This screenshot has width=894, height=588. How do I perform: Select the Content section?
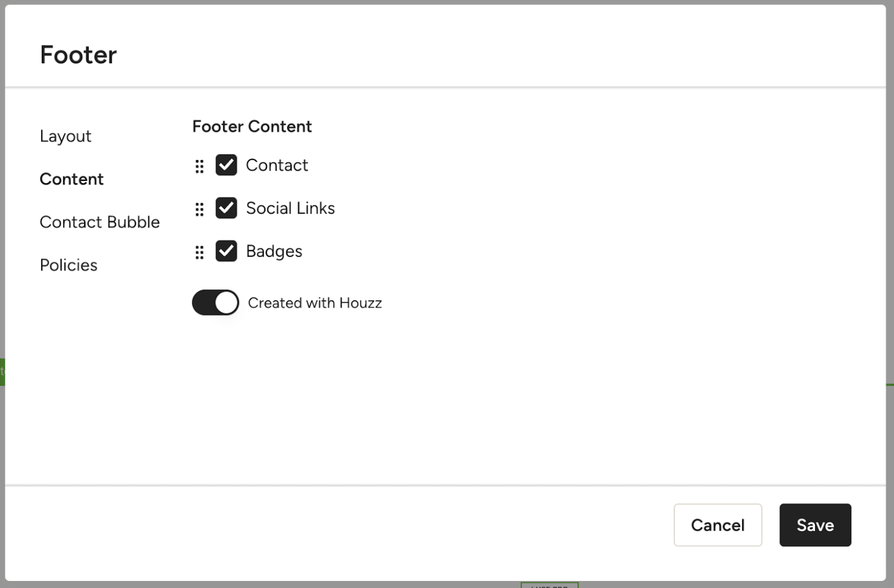tap(71, 179)
